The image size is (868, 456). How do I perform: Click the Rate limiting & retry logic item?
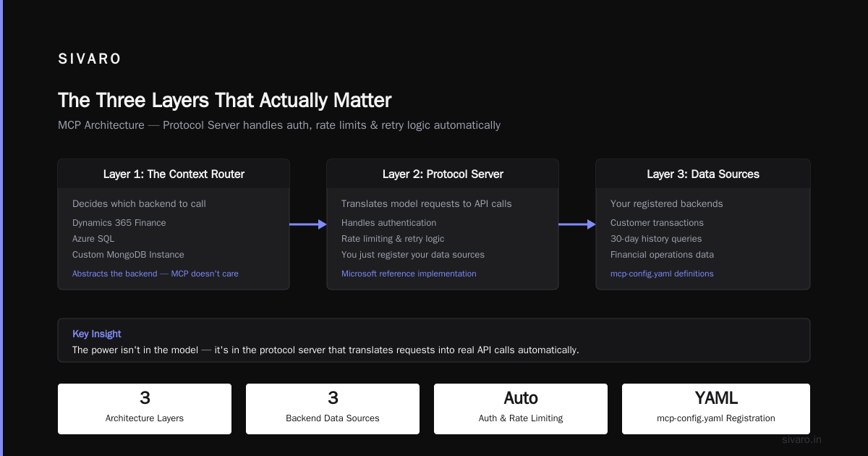point(393,239)
